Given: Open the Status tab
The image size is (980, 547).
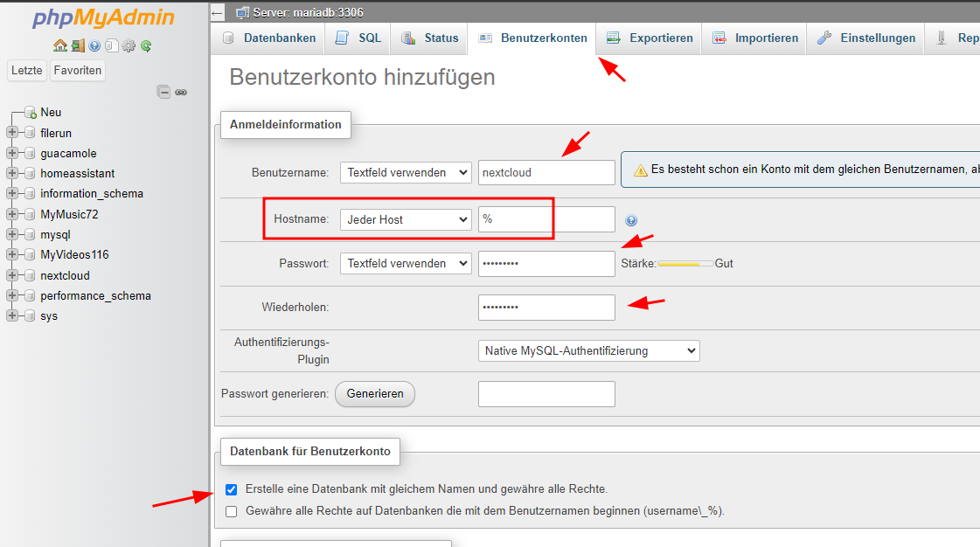Looking at the screenshot, I should point(429,38).
